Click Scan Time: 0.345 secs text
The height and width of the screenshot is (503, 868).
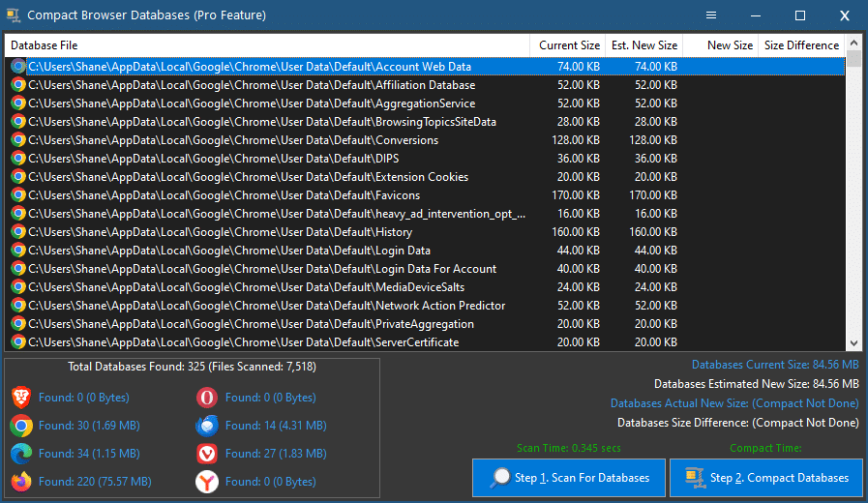click(569, 448)
